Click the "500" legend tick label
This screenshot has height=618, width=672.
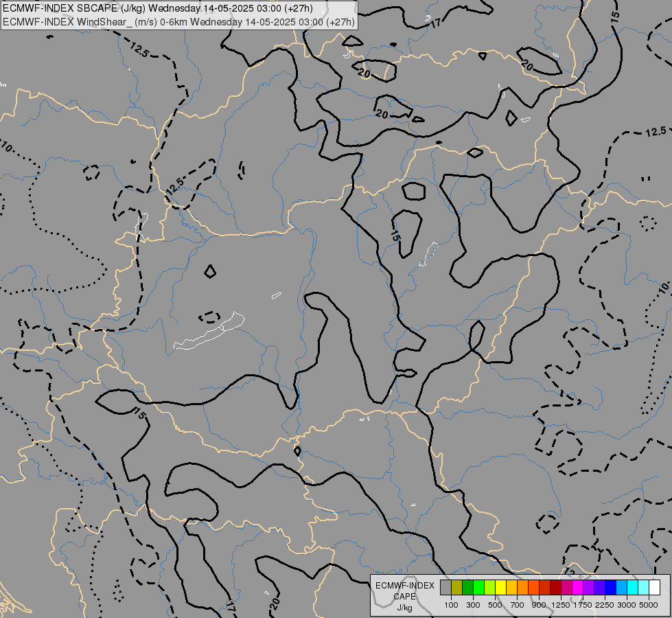[495, 605]
